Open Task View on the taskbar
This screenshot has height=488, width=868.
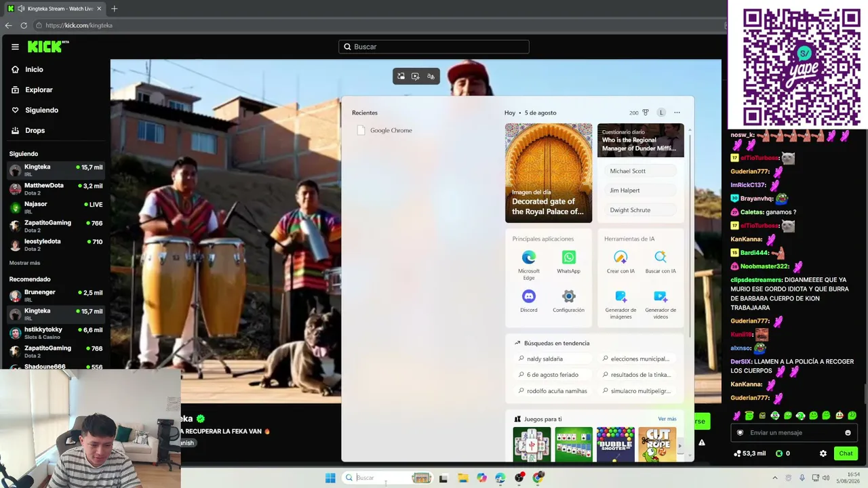click(x=443, y=478)
